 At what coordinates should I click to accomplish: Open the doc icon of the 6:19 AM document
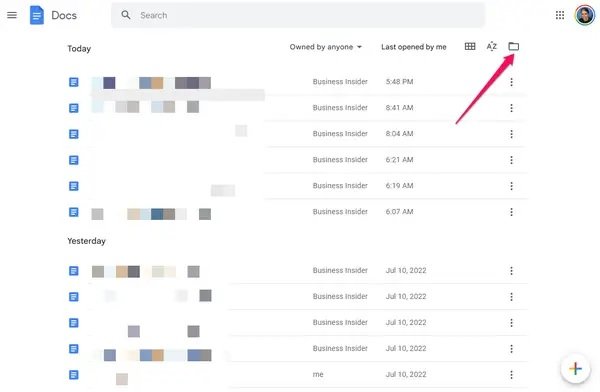(74, 186)
